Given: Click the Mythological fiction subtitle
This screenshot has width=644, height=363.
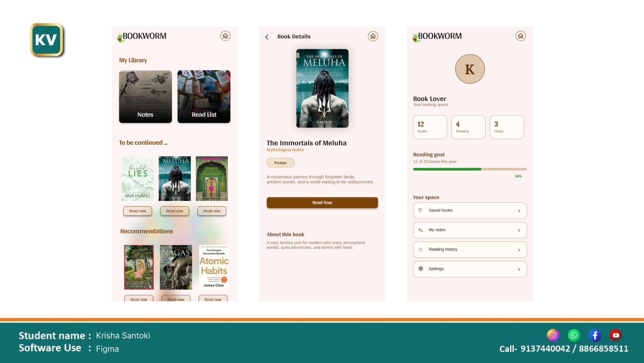Looking at the screenshot, I should (285, 150).
